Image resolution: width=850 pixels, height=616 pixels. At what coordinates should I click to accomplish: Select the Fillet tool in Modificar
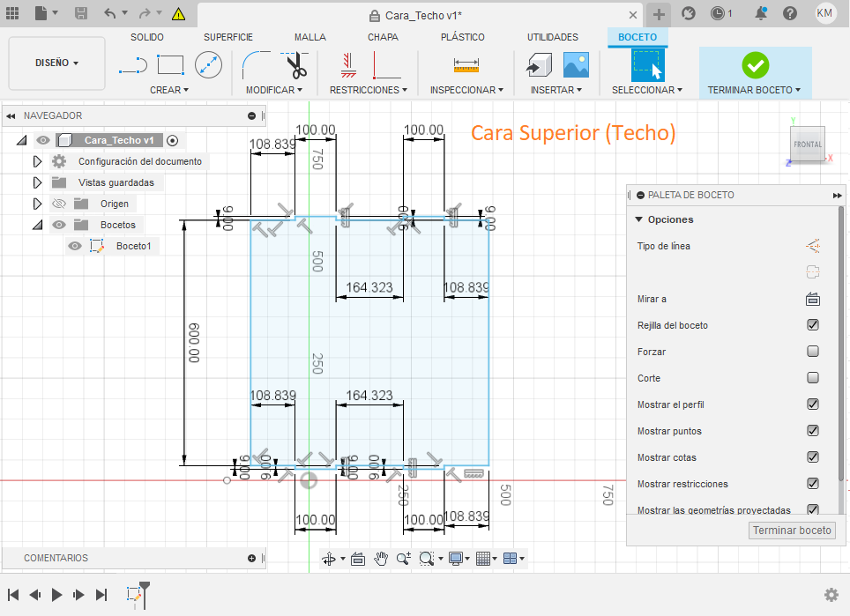[256, 64]
